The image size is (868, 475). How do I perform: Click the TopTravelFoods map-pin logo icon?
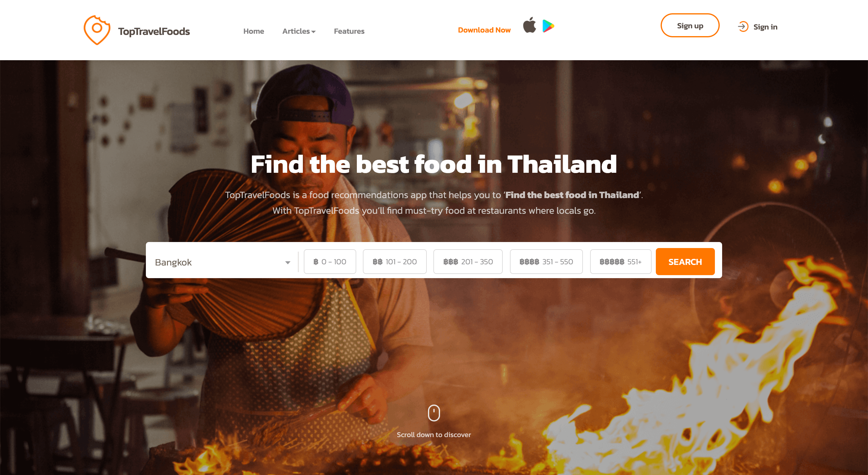97,30
